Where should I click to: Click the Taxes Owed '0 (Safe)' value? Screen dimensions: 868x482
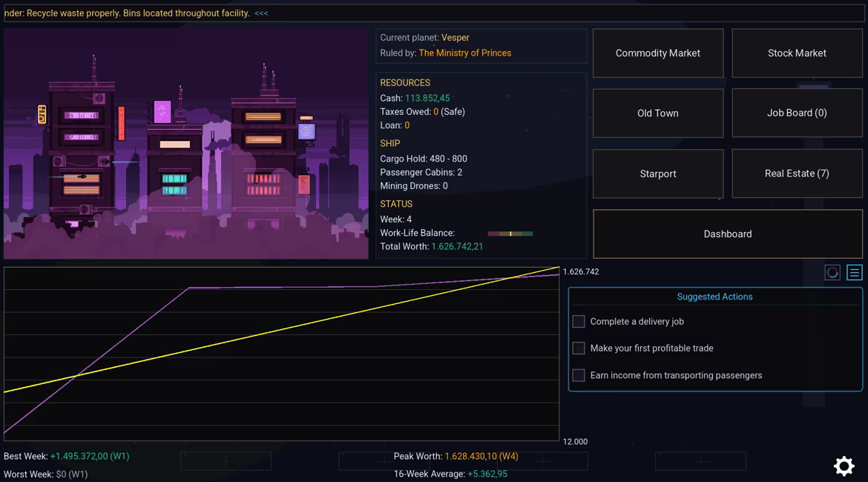click(x=449, y=112)
